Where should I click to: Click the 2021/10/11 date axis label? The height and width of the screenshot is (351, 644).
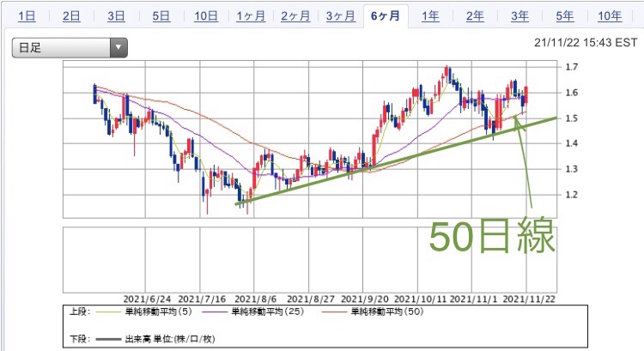(x=420, y=299)
